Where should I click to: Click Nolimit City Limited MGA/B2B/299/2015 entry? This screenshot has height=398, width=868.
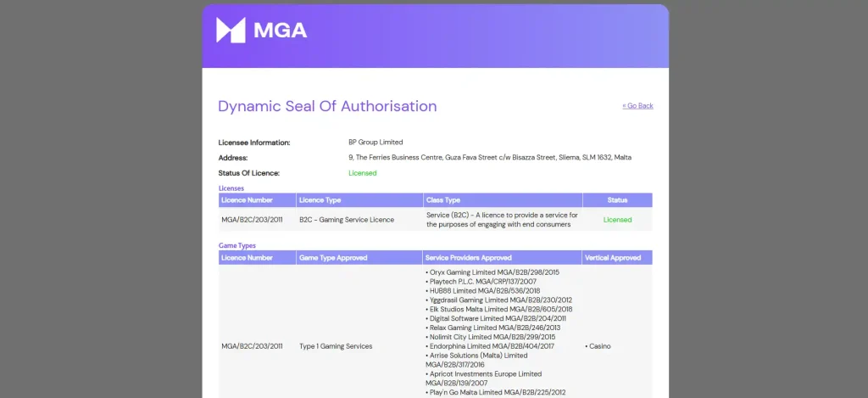491,337
